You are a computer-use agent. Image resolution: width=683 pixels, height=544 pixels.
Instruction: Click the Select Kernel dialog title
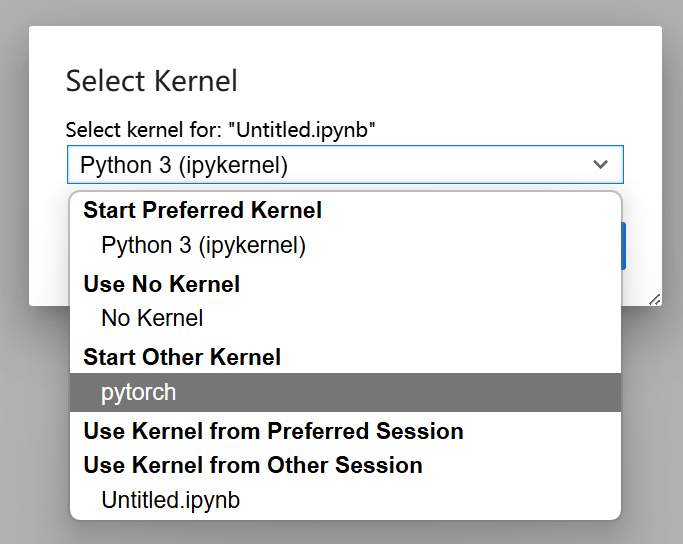152,81
